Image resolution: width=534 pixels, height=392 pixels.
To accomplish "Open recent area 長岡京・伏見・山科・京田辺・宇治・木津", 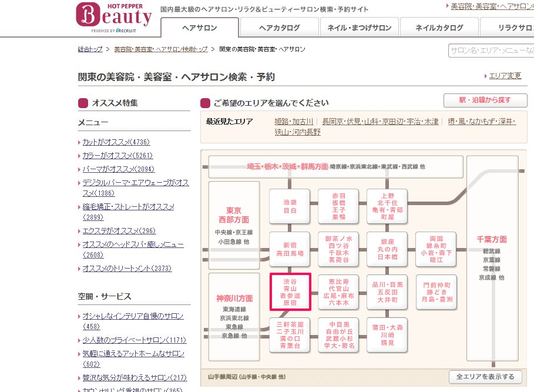I will pyautogui.click(x=381, y=122).
